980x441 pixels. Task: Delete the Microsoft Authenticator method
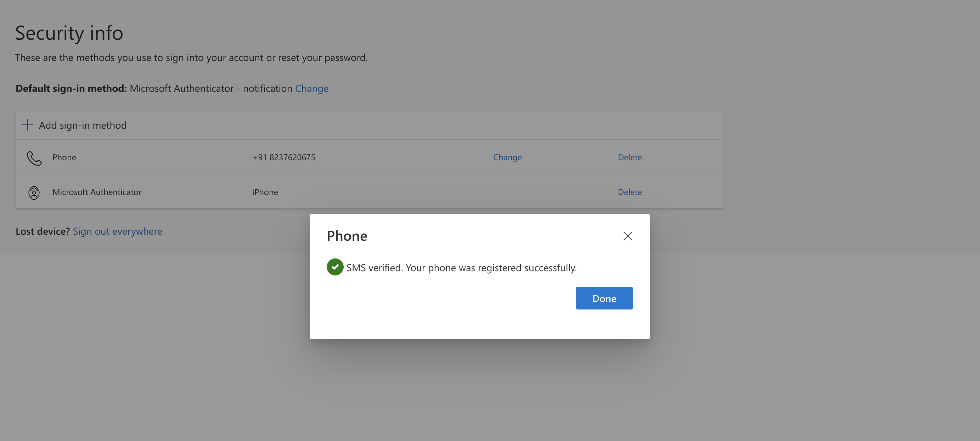[630, 192]
